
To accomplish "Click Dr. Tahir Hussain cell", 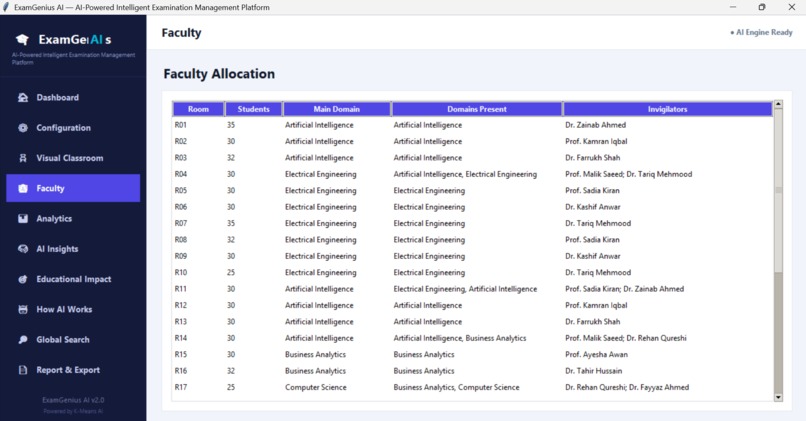I will pos(593,371).
